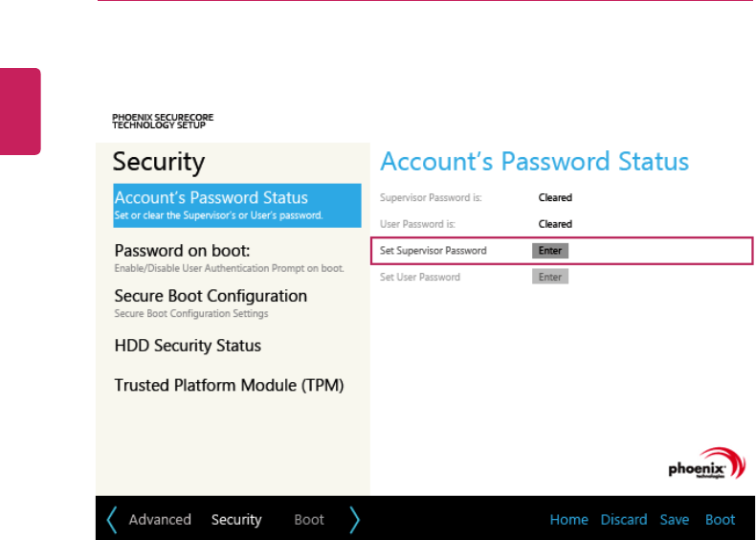Select HDD Security Status
The height and width of the screenshot is (540, 756).
coord(188,346)
